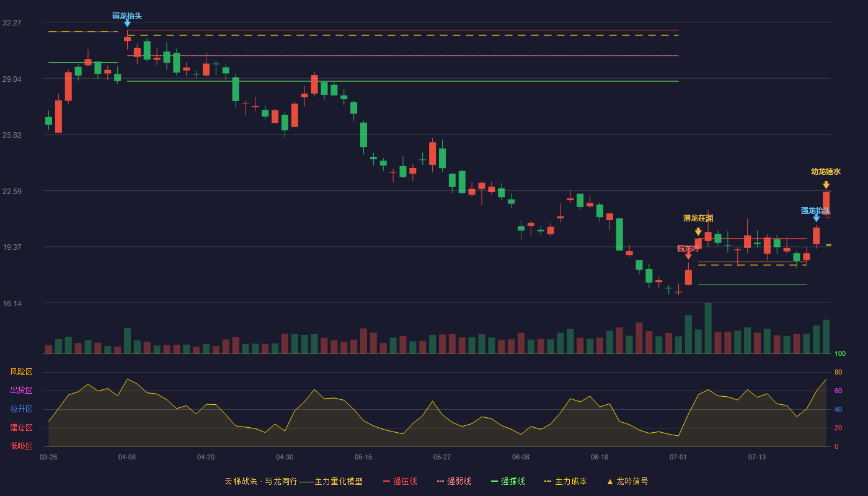Click the 04-08 date axis label
The image size is (868, 496).
click(x=127, y=457)
